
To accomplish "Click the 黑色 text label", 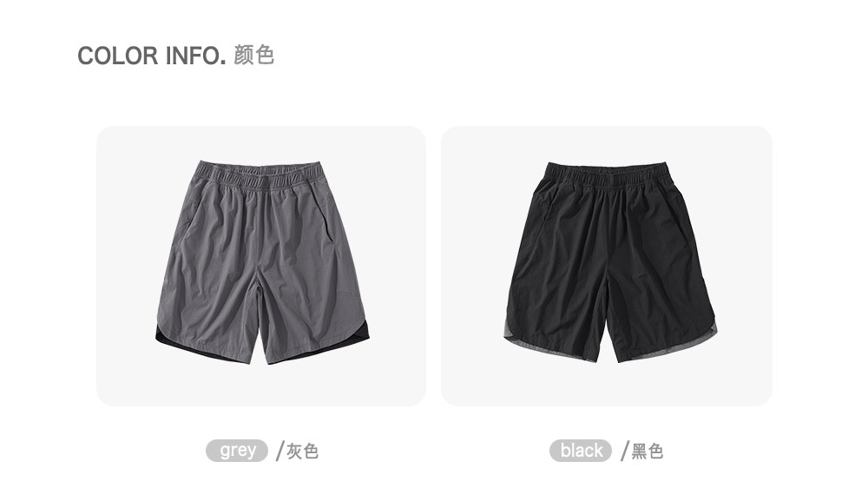I will pyautogui.click(x=648, y=451).
